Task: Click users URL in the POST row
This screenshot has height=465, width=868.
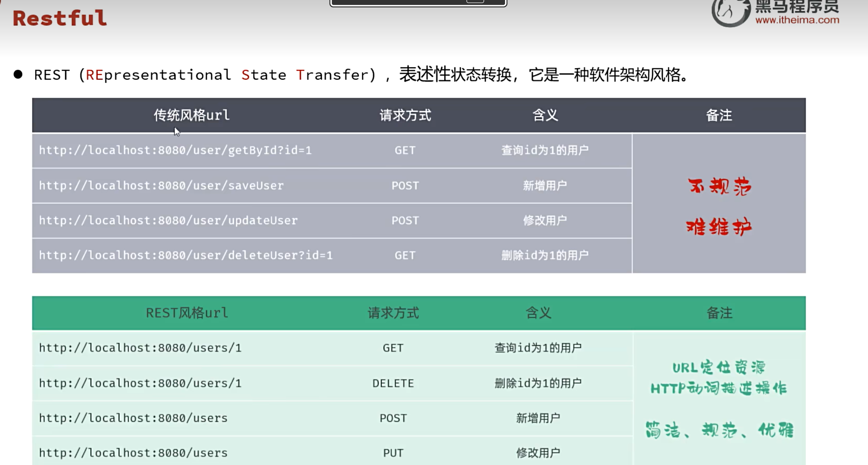Action: 133,418
